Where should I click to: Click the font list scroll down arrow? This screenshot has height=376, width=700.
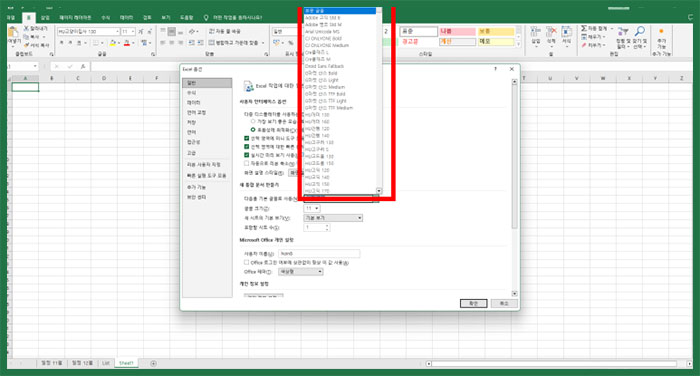coord(379,191)
